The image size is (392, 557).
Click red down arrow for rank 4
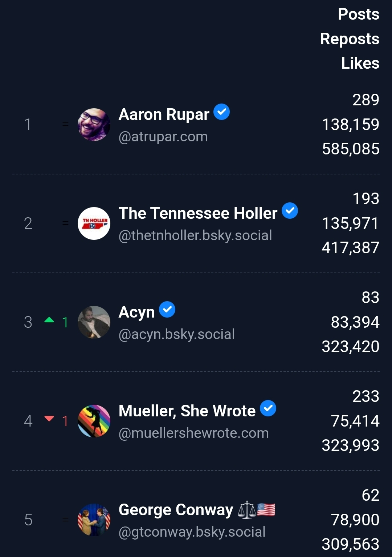point(49,419)
